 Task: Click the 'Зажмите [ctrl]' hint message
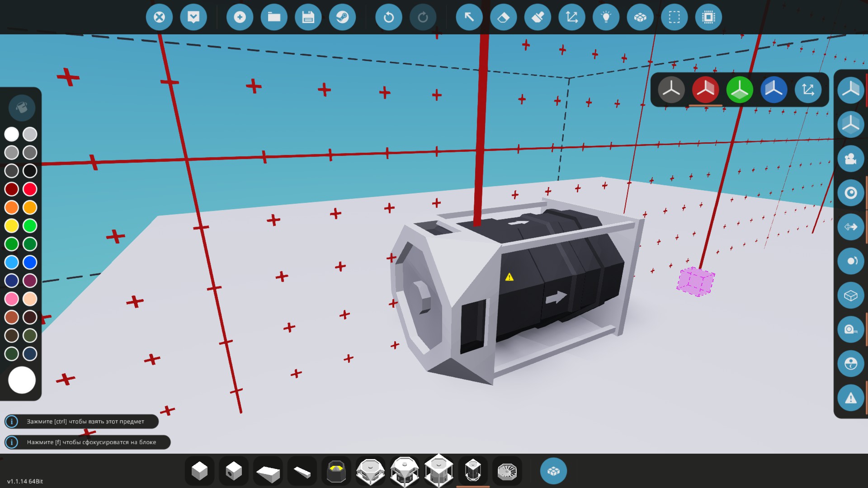[82, 422]
